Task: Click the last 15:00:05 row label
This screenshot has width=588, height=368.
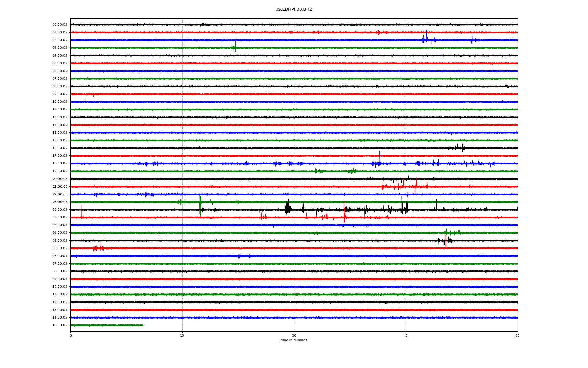Action: (60, 325)
